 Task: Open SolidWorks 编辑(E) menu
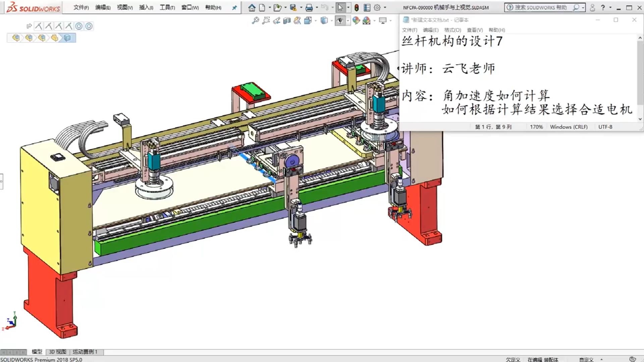(103, 7)
